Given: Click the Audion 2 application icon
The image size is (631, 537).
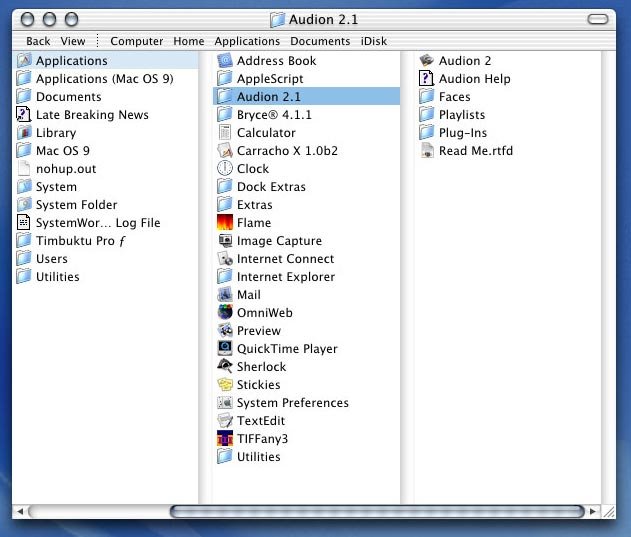Looking at the screenshot, I should pos(427,61).
